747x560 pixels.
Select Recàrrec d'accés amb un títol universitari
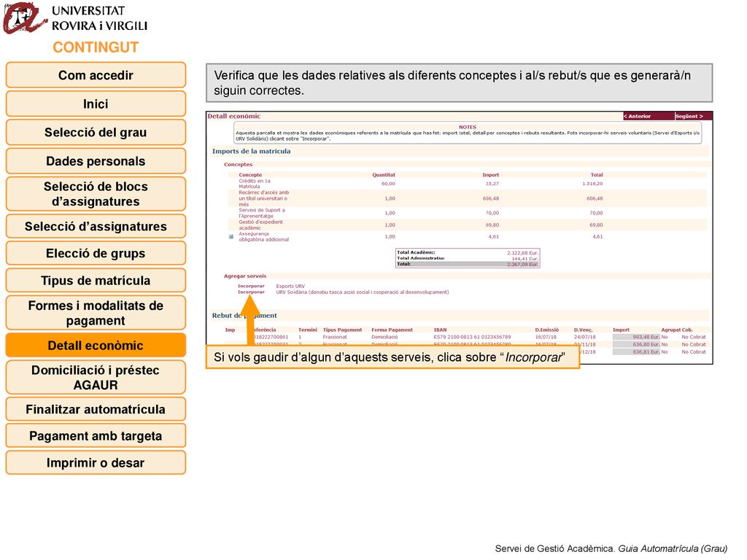click(x=263, y=198)
